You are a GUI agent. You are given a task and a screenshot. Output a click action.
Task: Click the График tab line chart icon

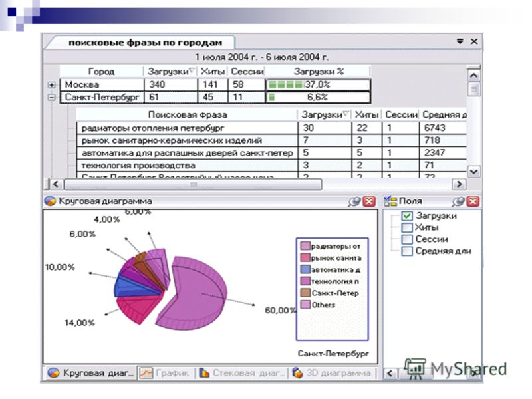[146, 373]
